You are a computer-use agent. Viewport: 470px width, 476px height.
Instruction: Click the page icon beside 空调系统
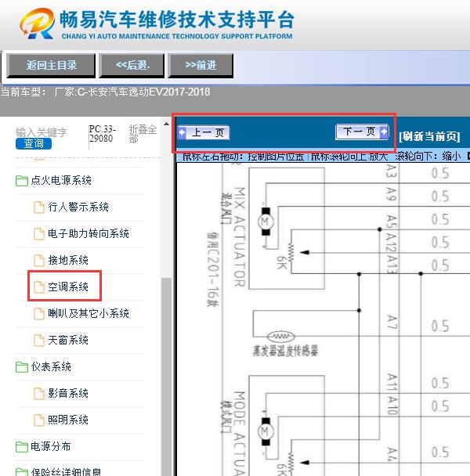pyautogui.click(x=39, y=287)
